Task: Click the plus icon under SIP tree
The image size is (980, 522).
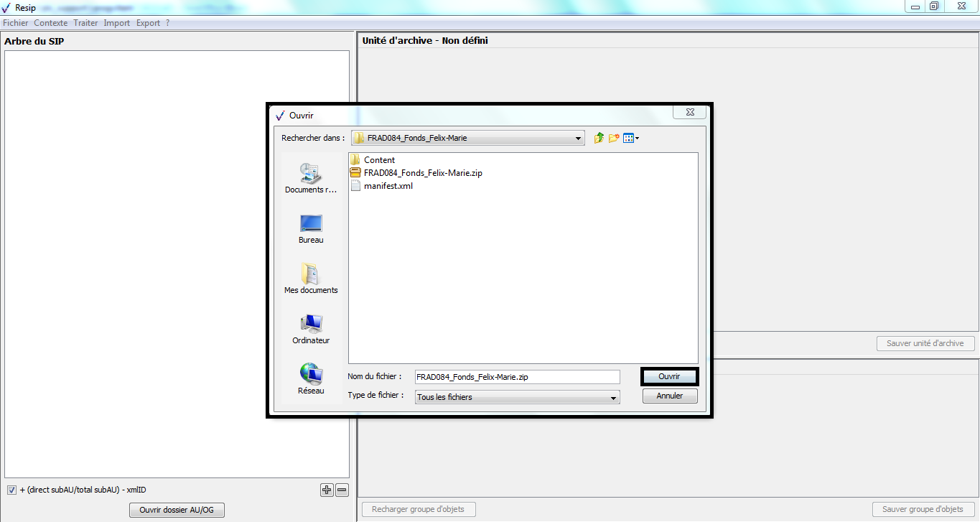Action: coord(327,490)
